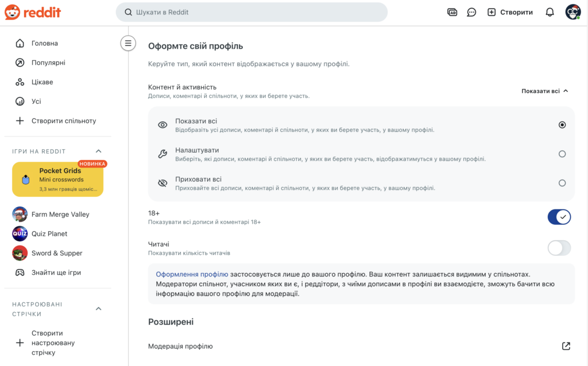Click the Шукати в Reddit search field
The image size is (588, 366).
click(x=252, y=11)
